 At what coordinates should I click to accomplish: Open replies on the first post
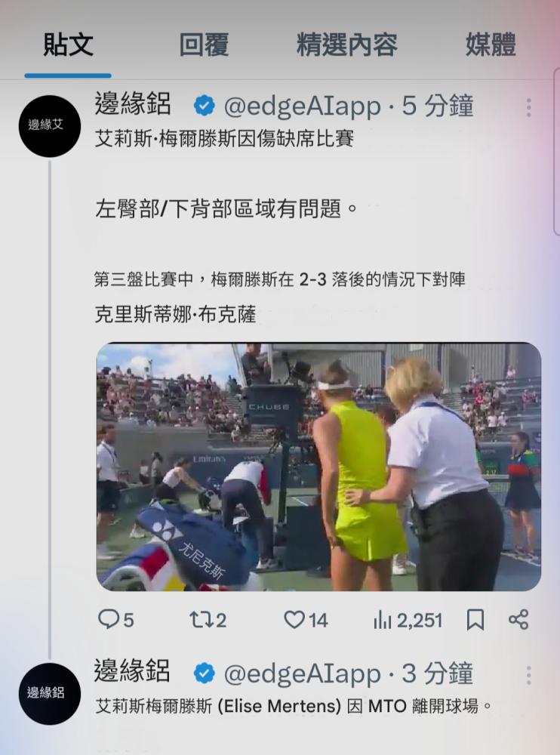(115, 620)
